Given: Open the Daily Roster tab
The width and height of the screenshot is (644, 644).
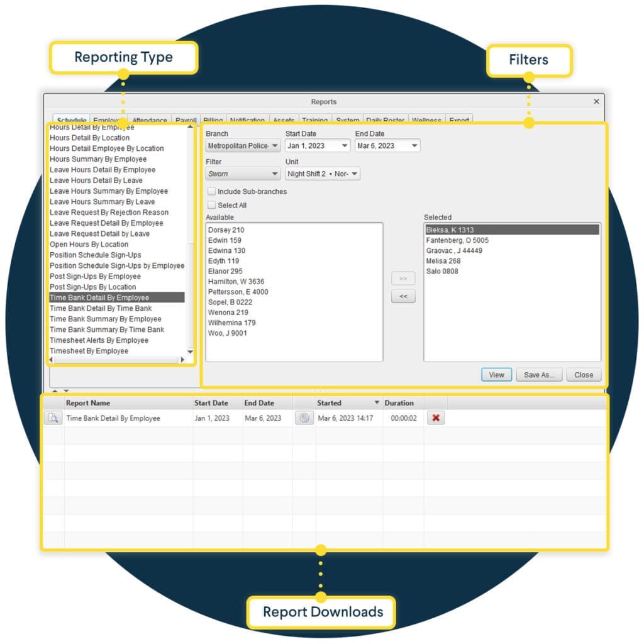Looking at the screenshot, I should (386, 119).
